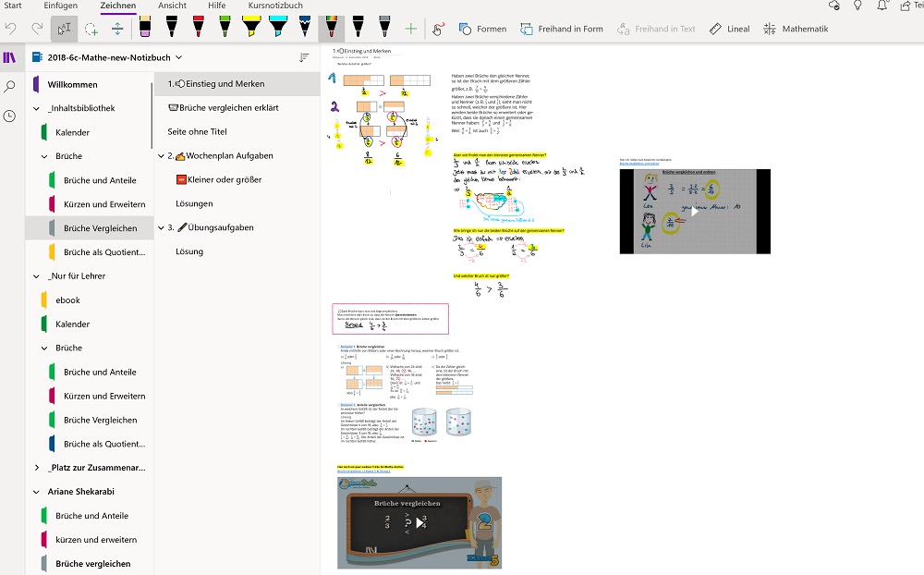Viewport: 924px width, 575px height.
Task: Pick the eraser tool
Action: point(145,28)
